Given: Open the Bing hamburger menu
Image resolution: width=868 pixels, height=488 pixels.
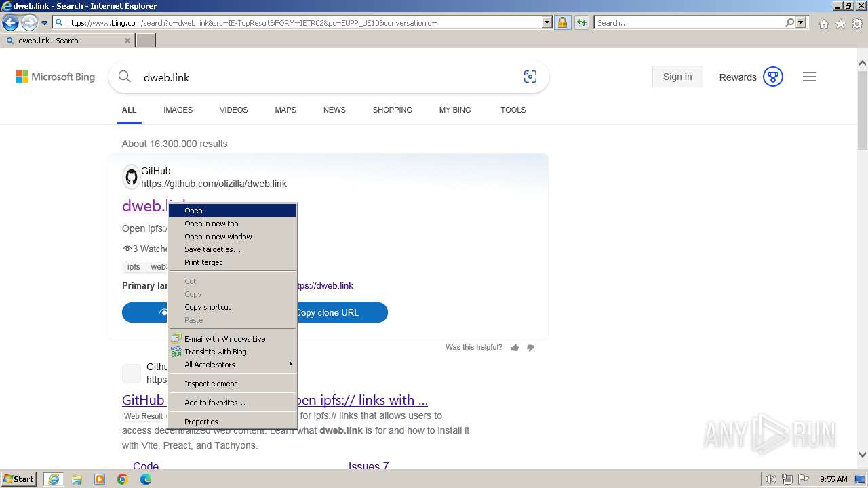Looking at the screenshot, I should pyautogui.click(x=810, y=77).
